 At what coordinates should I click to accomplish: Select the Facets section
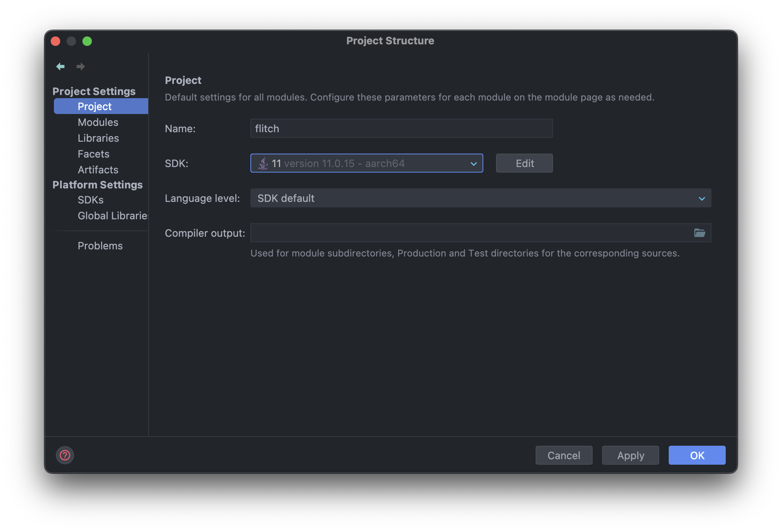[93, 153]
